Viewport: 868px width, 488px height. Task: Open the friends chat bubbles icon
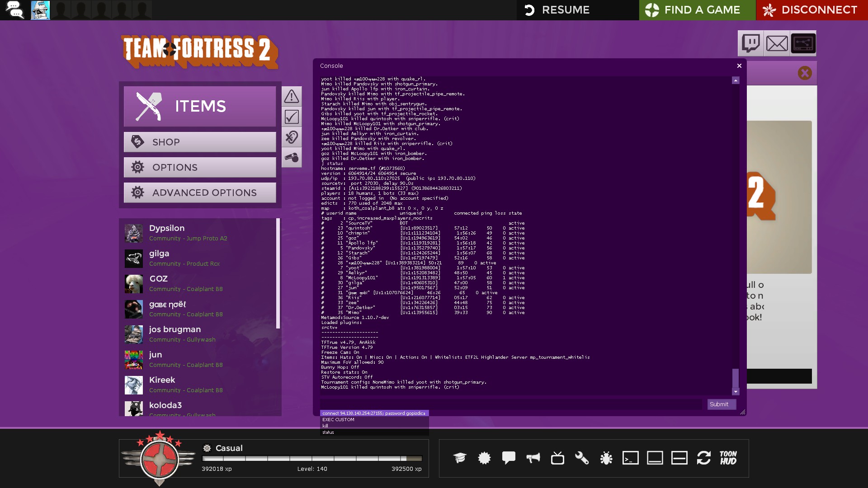15,10
